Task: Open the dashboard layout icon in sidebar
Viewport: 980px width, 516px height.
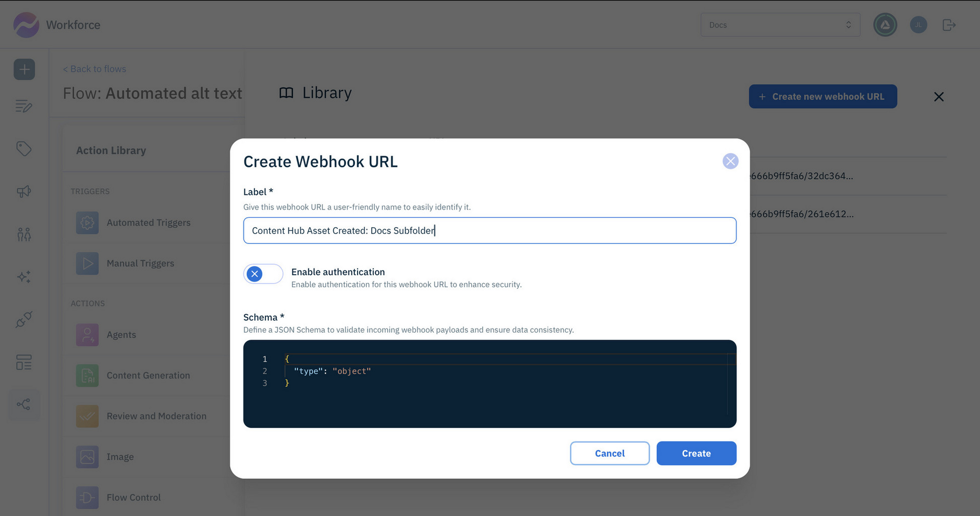Action: (x=24, y=362)
